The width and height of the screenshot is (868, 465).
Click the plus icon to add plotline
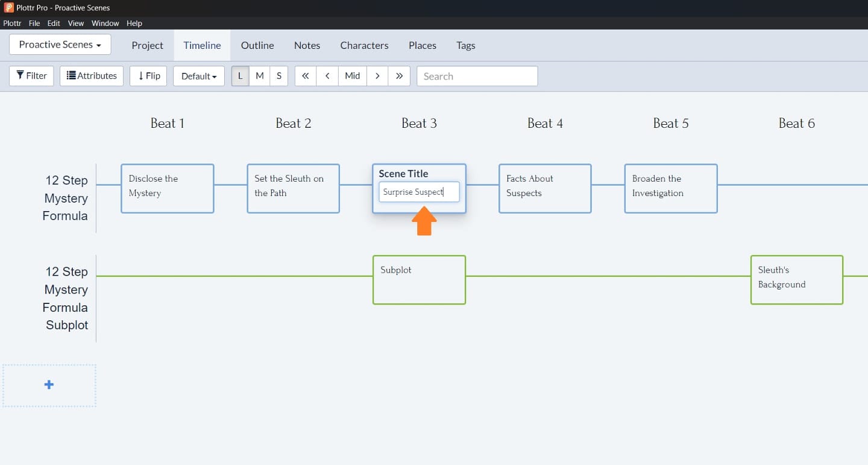(x=49, y=385)
